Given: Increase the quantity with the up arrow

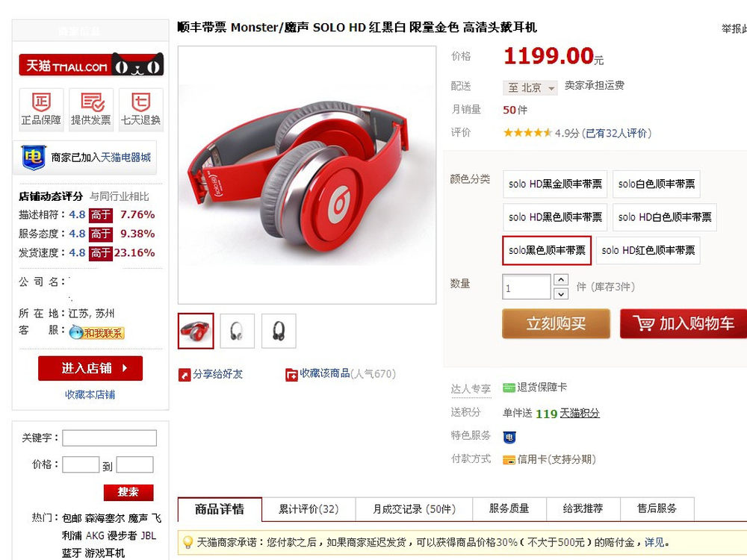Looking at the screenshot, I should (561, 280).
